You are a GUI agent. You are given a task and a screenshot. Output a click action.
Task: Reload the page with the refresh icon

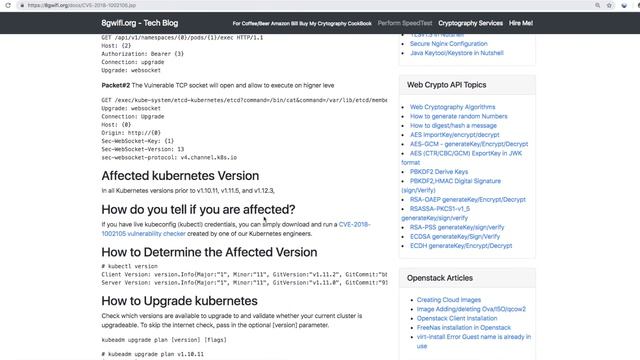(x=8, y=5)
